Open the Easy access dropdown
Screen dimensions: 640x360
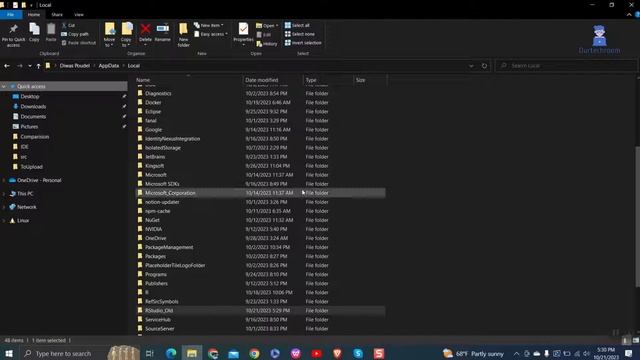click(211, 34)
